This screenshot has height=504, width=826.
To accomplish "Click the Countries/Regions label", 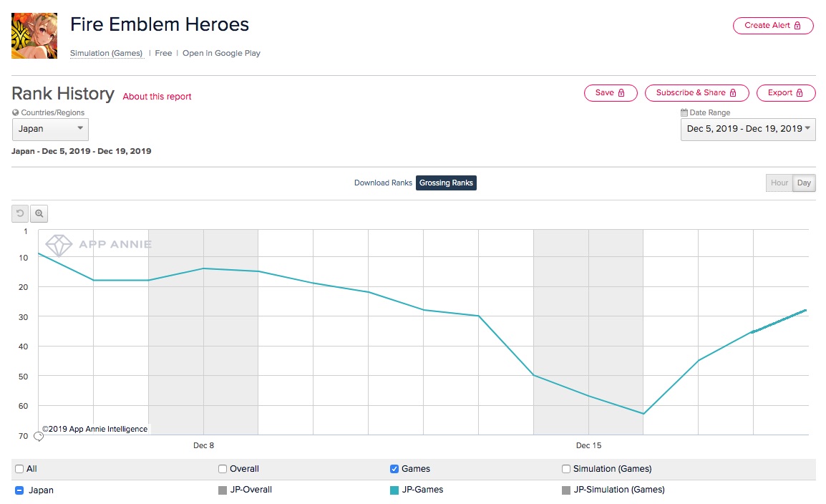I will 53,112.
